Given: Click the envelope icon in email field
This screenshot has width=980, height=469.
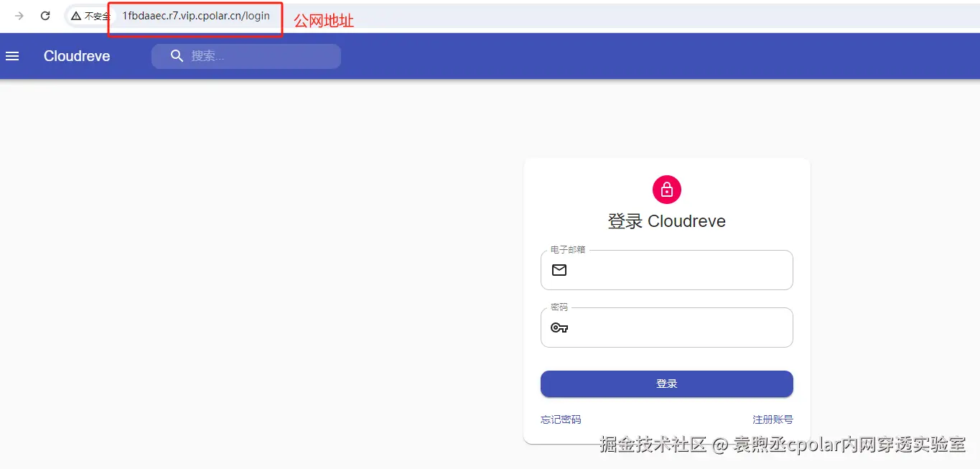Looking at the screenshot, I should tap(559, 270).
